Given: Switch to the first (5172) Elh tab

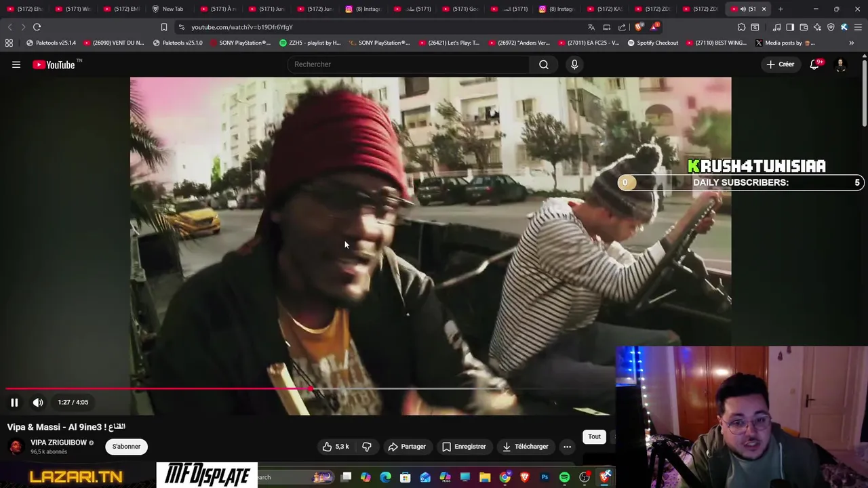Looking at the screenshot, I should click(24, 9).
